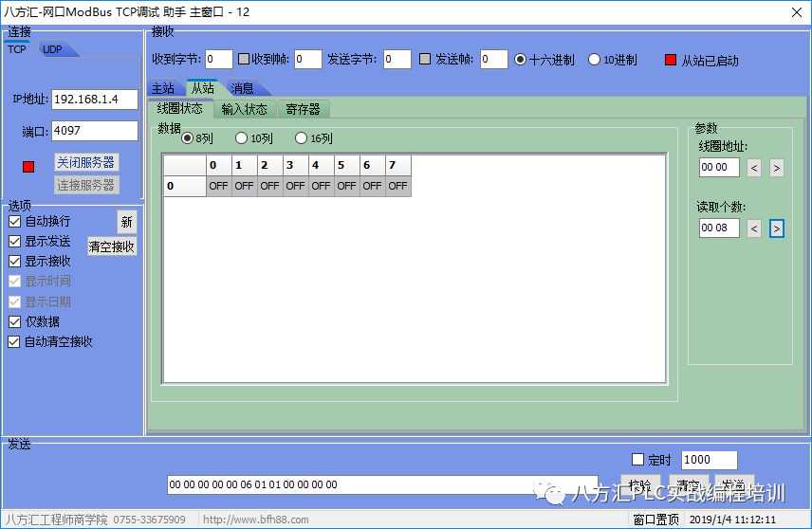Click the red connection status indicator
Image resolution: width=812 pixels, height=529 pixels.
pyautogui.click(x=28, y=167)
